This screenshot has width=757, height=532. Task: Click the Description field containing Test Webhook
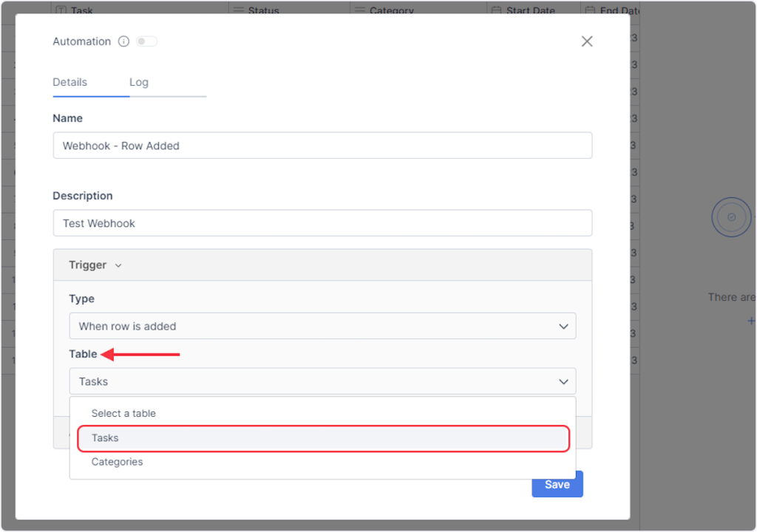pos(322,223)
